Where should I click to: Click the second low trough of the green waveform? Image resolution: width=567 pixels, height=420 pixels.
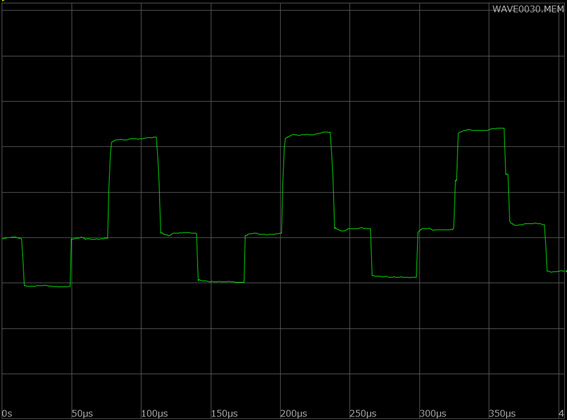coord(221,281)
